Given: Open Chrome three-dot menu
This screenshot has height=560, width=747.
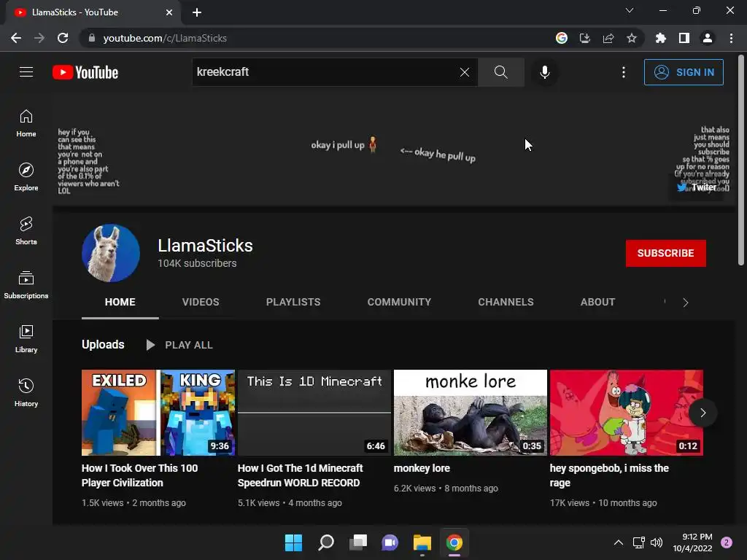Looking at the screenshot, I should (731, 38).
